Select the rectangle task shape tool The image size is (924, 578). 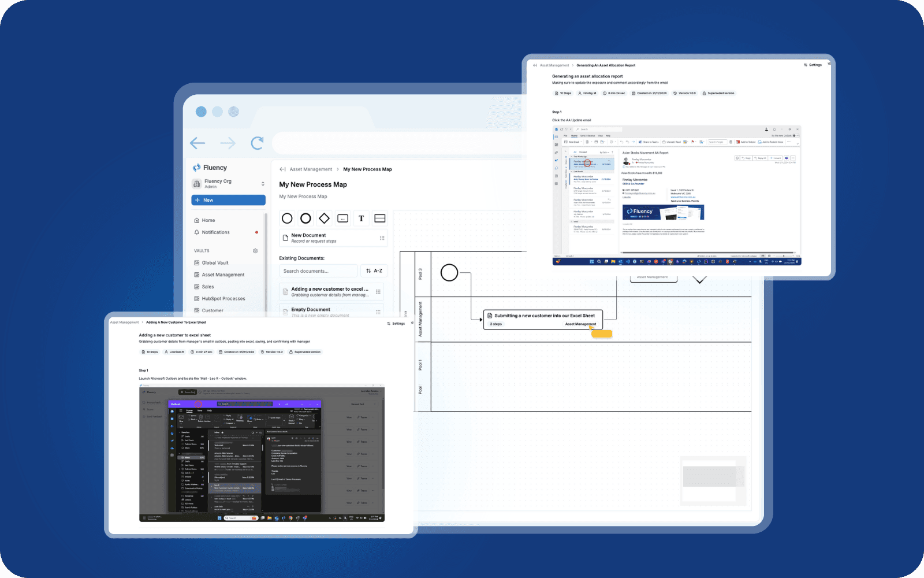(342, 218)
